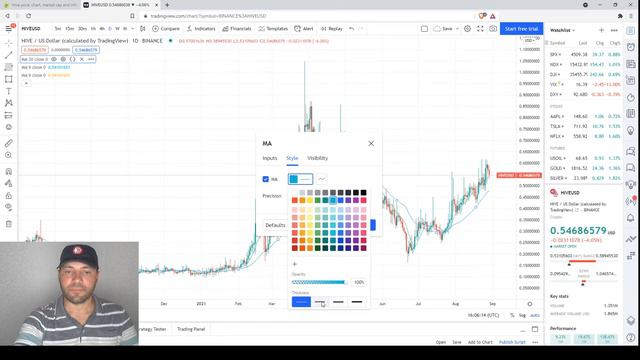Close the MA settings dialog
640x360 pixels.
371,143
